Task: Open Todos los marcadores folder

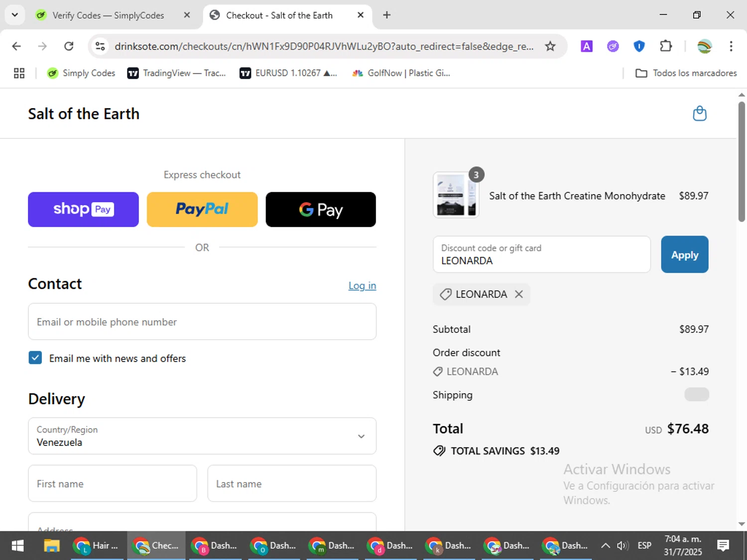Action: point(686,73)
